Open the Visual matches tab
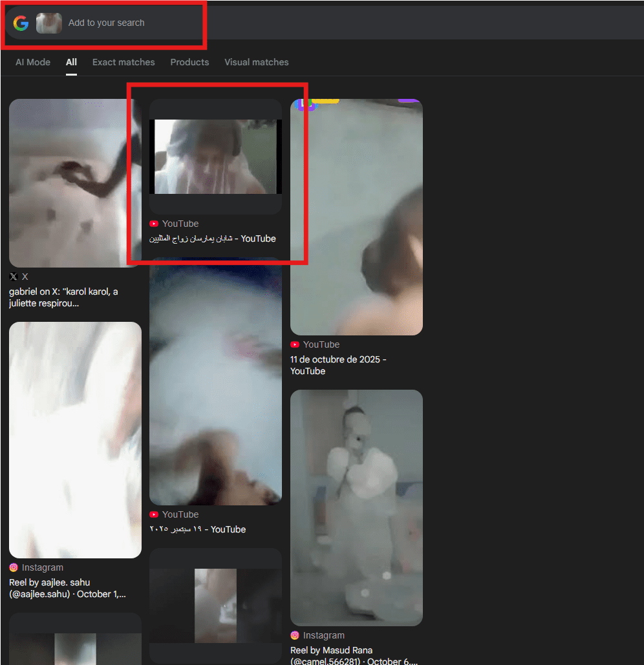 pyautogui.click(x=256, y=62)
